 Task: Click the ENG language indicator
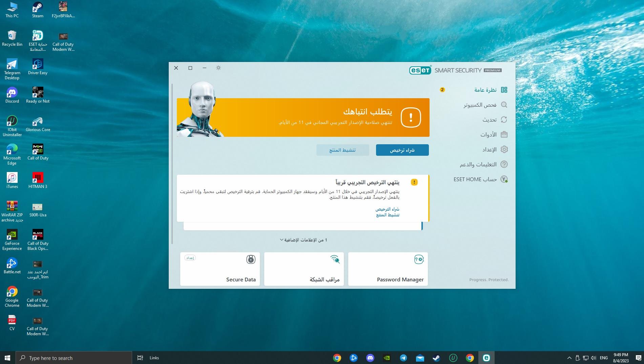[604, 358]
